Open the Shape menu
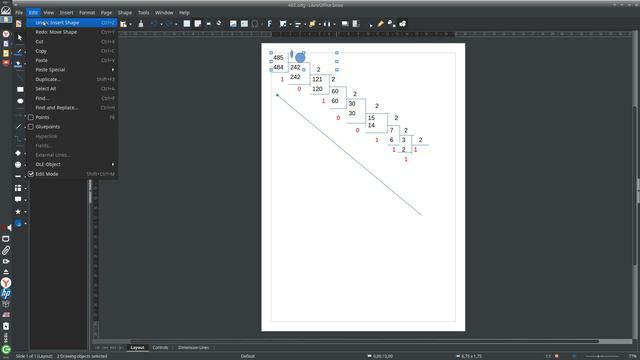This screenshot has height=360, width=640. click(124, 13)
